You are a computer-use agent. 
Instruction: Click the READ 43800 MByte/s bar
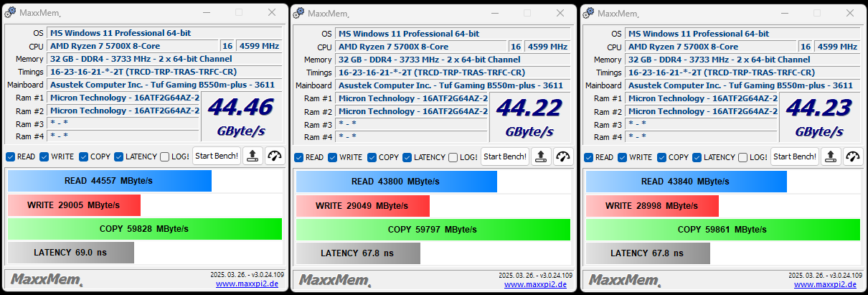(x=397, y=182)
